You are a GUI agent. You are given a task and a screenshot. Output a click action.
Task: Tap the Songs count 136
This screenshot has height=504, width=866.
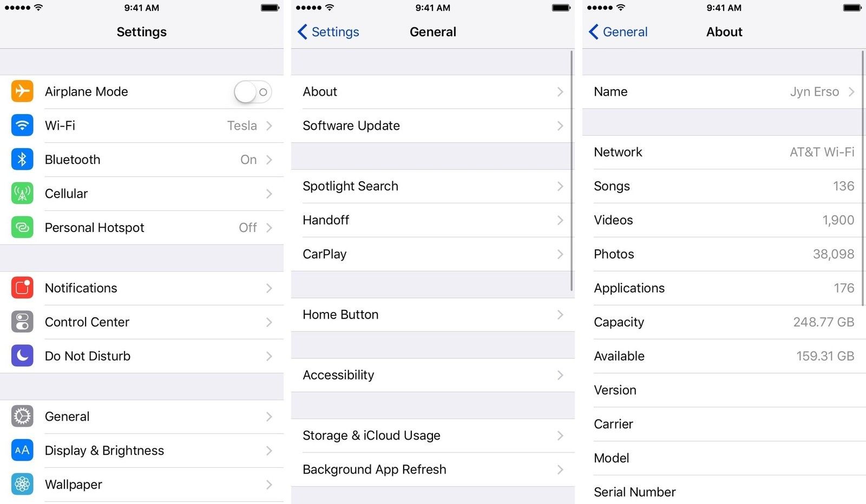[843, 186]
